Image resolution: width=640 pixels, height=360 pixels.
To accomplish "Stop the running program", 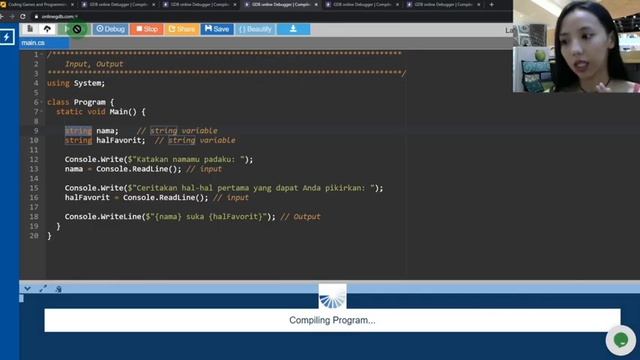I will [147, 29].
